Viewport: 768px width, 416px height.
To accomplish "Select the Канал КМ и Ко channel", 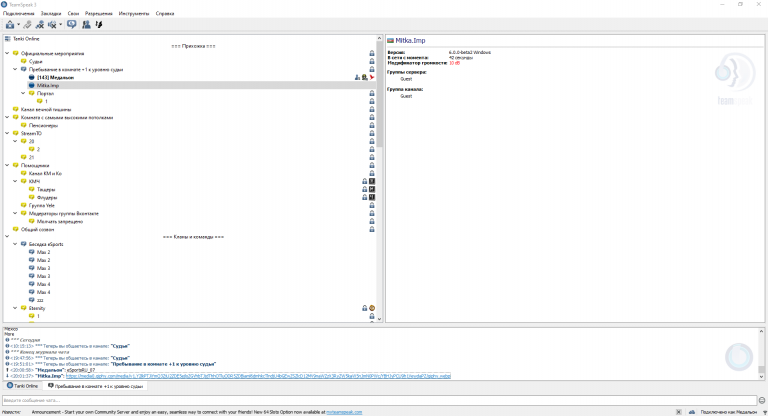I will 45,173.
